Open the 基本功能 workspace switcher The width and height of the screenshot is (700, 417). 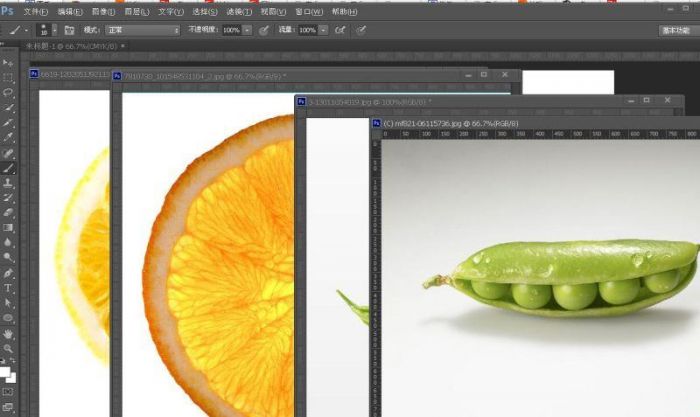(x=676, y=31)
